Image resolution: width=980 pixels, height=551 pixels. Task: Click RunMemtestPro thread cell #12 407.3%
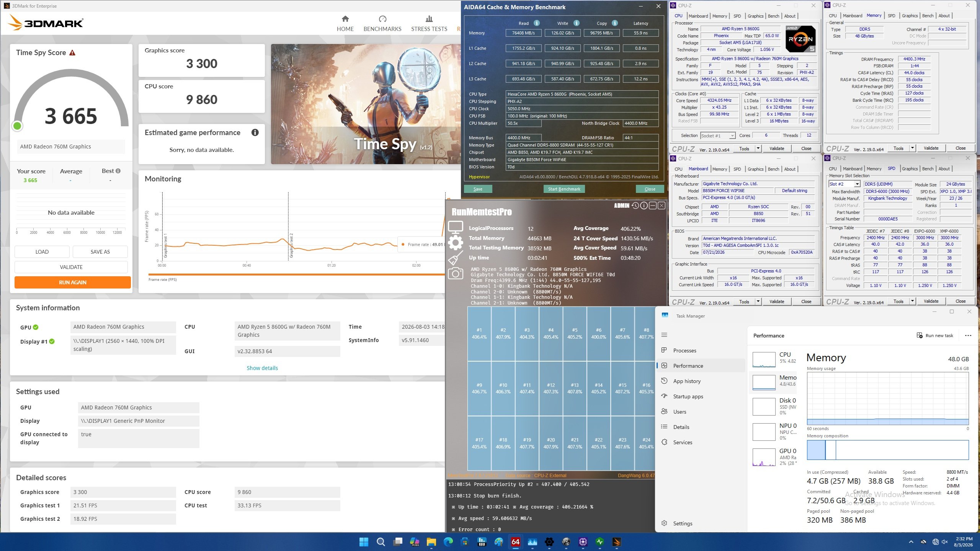551,388
